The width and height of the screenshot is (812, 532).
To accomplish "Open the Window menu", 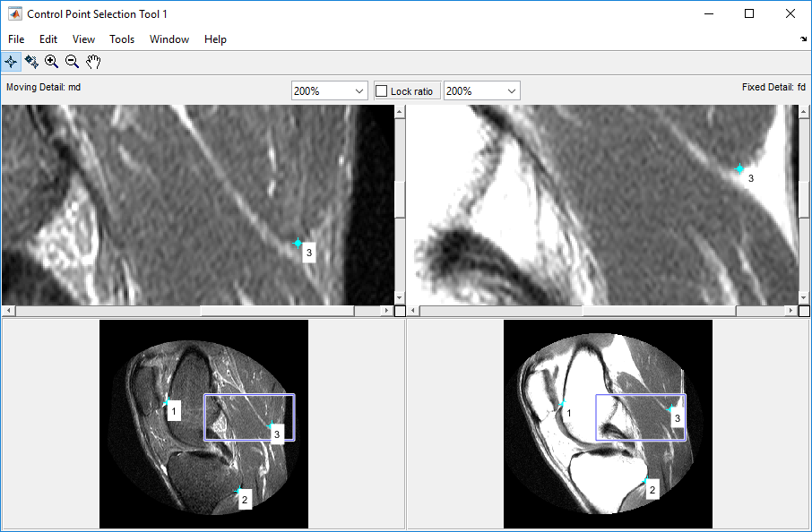I will (x=169, y=39).
